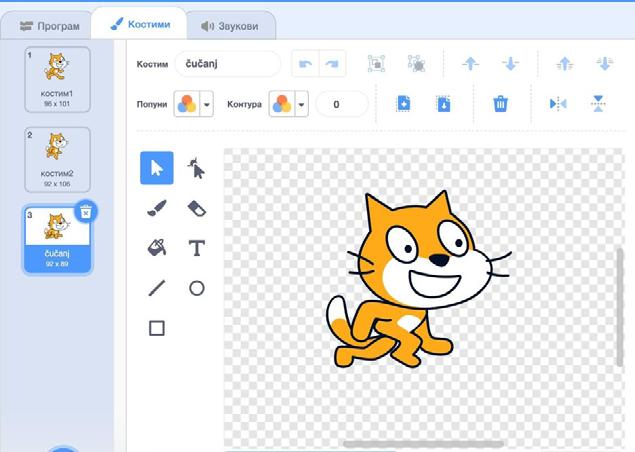Flip the costume vertically
Screen dimensions: 635x452
(598, 104)
